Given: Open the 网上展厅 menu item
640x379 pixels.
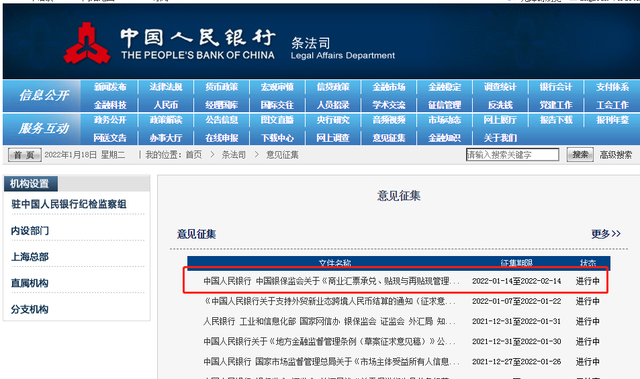Looking at the screenshot, I should point(500,120).
